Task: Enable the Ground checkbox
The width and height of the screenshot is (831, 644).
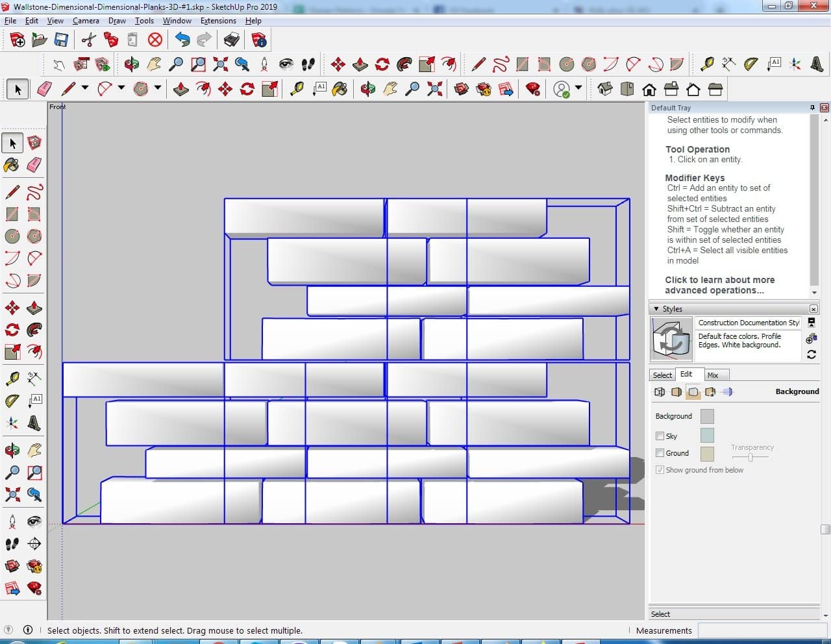Action: [660, 453]
